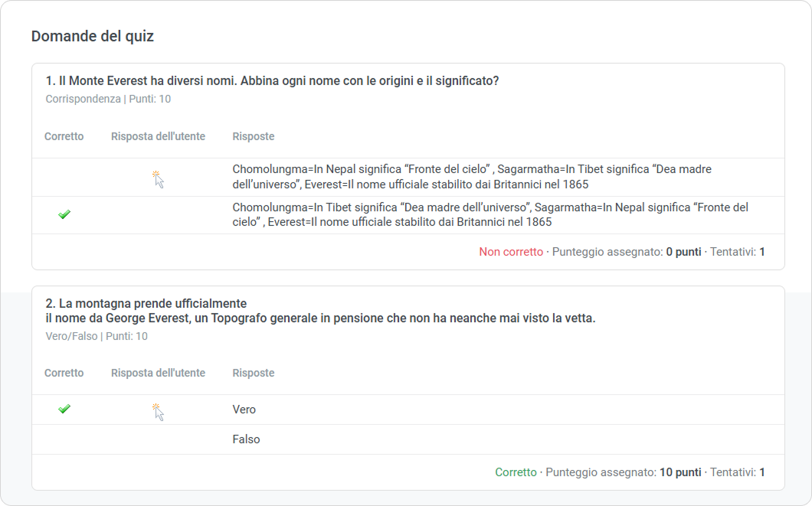Click the "Corrispondenza | Punti: 10" label
The height and width of the screenshot is (506, 812).
[108, 99]
